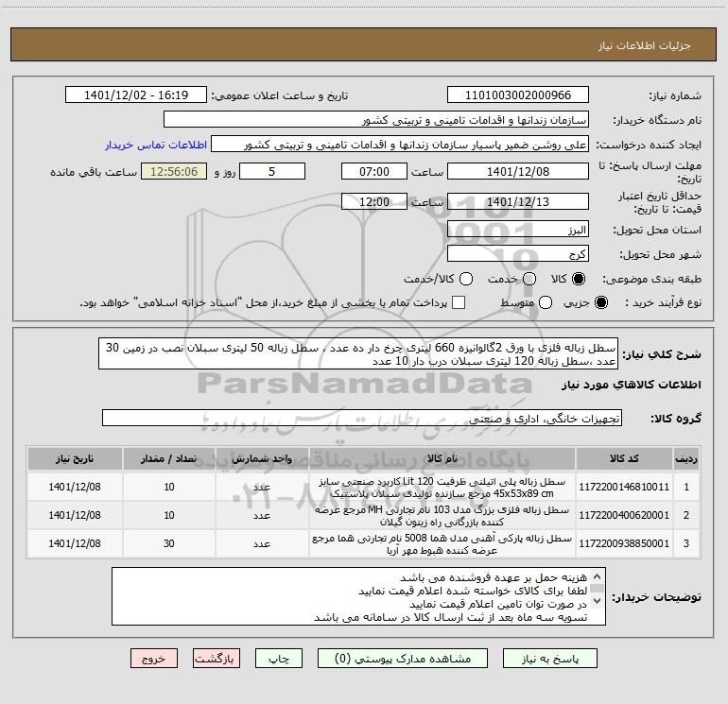Select the کالا/خدمت radio button
The width and height of the screenshot is (728, 704).
[x=466, y=279]
